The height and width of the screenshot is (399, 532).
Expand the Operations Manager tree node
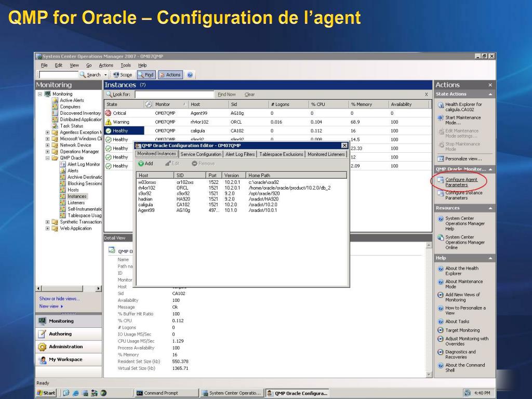click(x=47, y=152)
